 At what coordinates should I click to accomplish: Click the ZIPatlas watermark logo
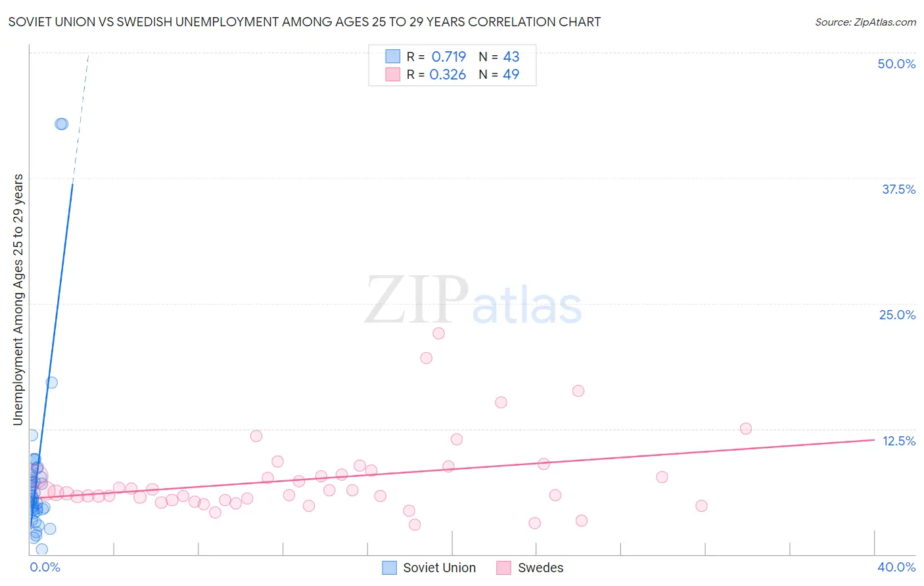pos(473,300)
